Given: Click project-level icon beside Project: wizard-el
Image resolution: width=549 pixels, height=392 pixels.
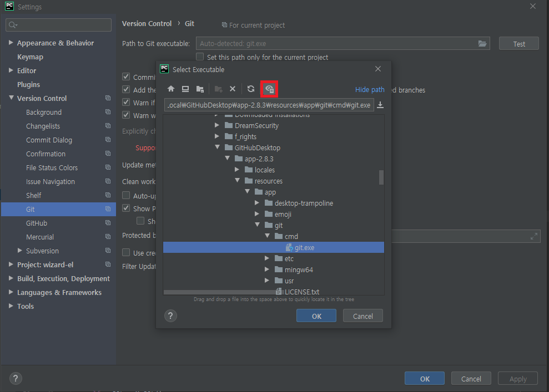Looking at the screenshot, I should pyautogui.click(x=108, y=264).
